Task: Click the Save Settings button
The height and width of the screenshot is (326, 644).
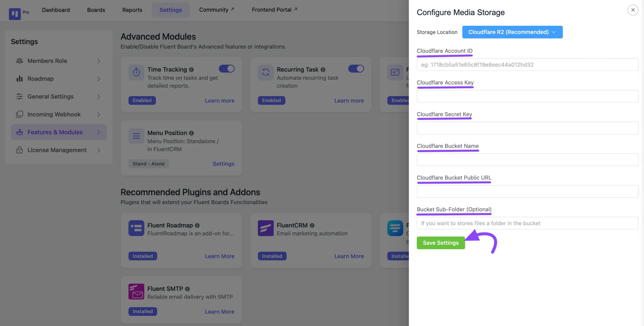Action: coord(441,243)
